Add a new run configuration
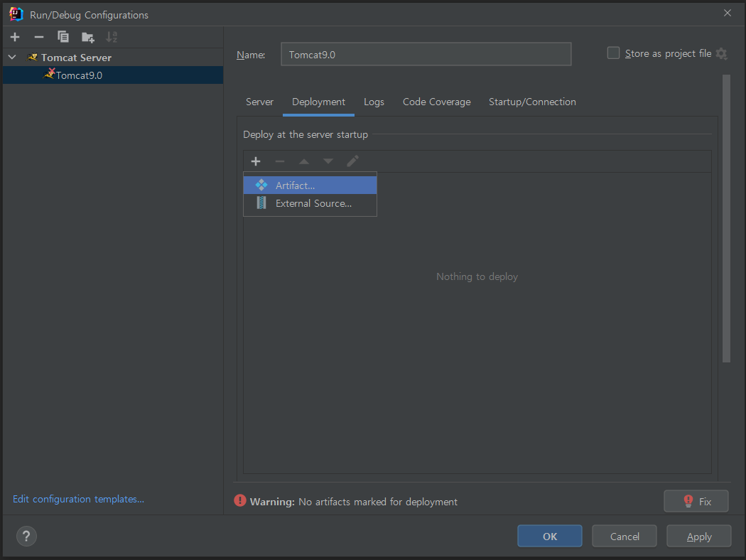 [x=15, y=37]
